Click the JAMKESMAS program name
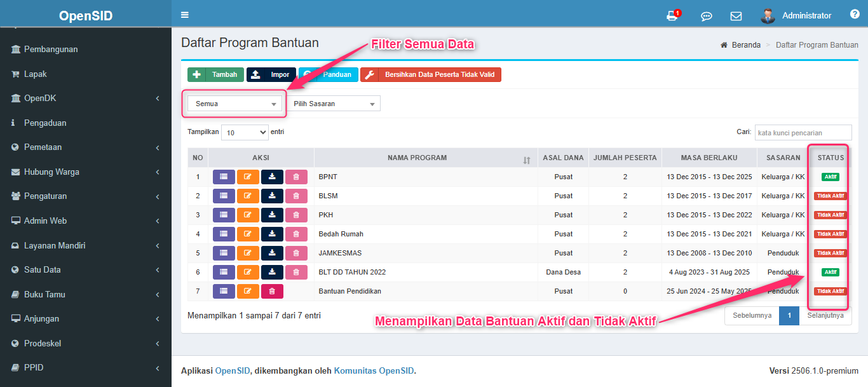The width and height of the screenshot is (868, 387). tap(340, 253)
